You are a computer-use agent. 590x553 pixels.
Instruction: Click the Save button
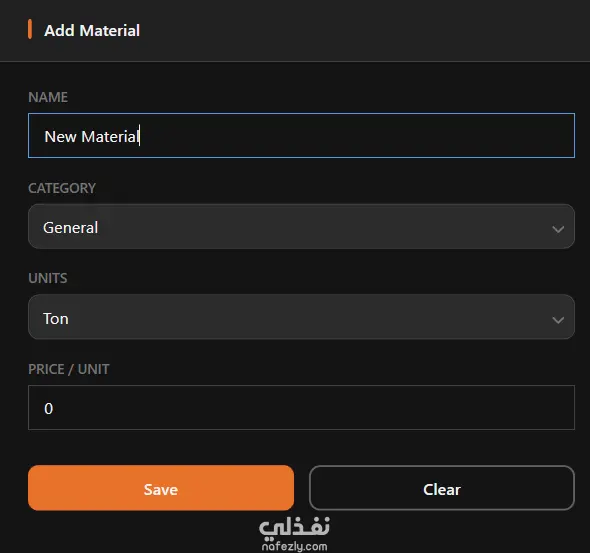pos(161,488)
